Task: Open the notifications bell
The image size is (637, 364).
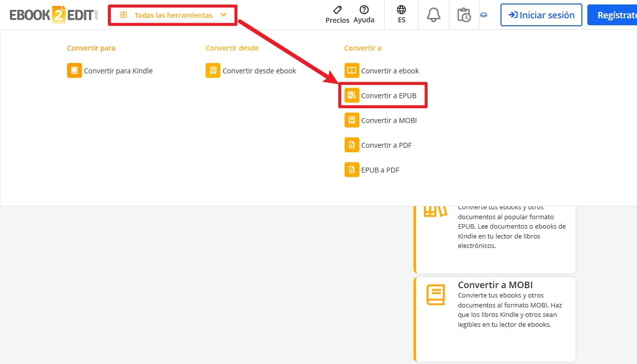Action: pyautogui.click(x=433, y=15)
